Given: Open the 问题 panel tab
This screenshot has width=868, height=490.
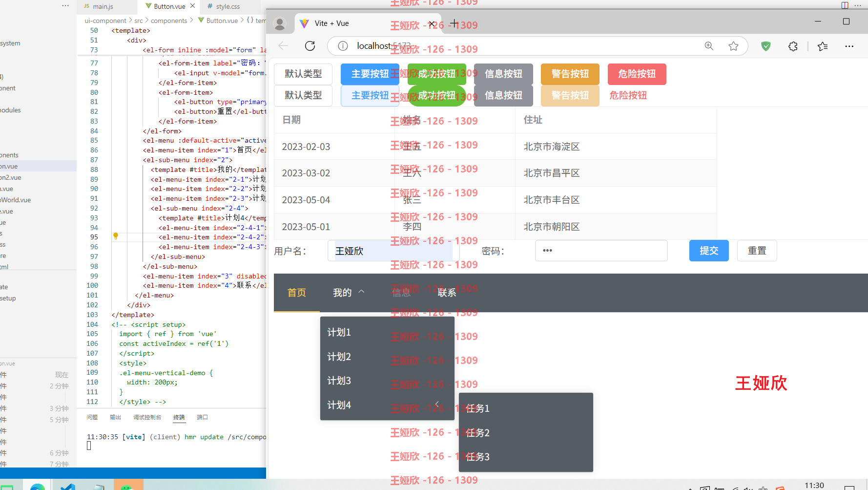Looking at the screenshot, I should coord(92,417).
